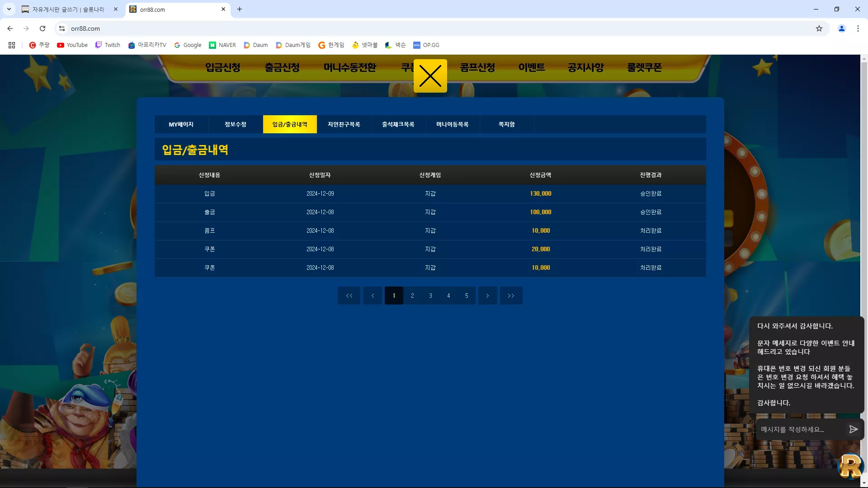
Task: Expand the tab search dropdown arrow
Action: pyautogui.click(x=9, y=9)
